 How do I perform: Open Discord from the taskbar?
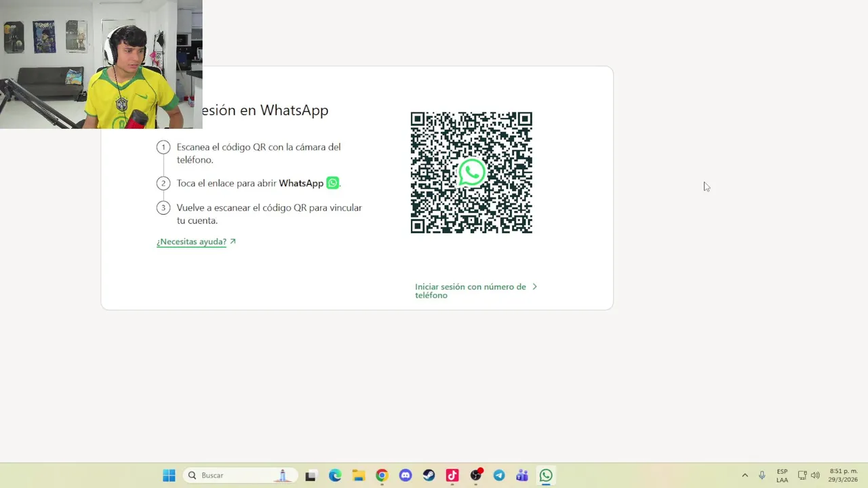406,475
